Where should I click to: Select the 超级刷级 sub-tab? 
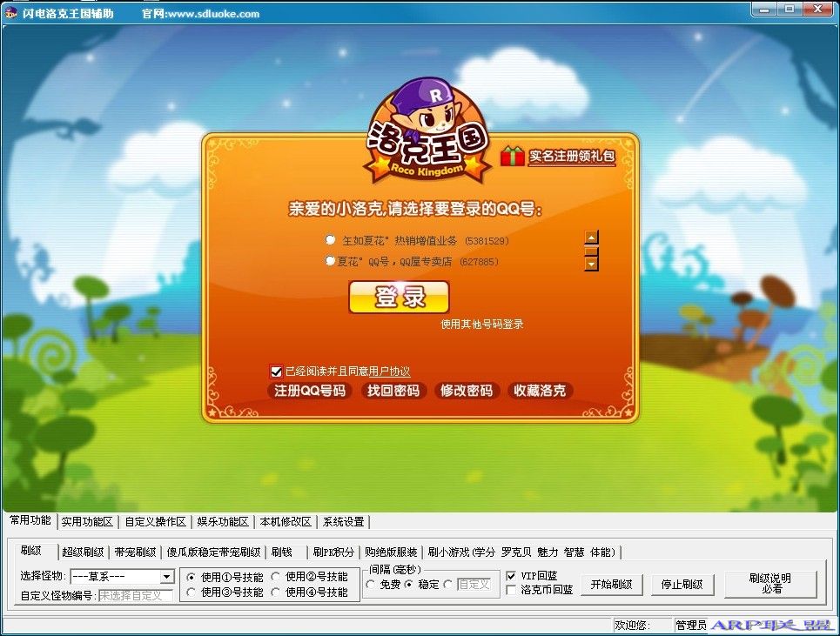[x=83, y=552]
